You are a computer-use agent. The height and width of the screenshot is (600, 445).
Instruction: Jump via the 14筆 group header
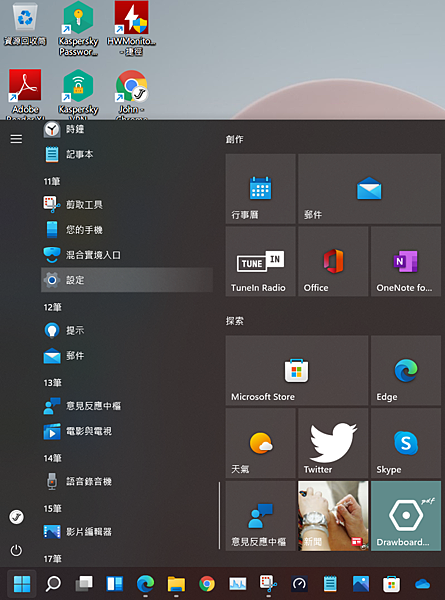pos(52,458)
